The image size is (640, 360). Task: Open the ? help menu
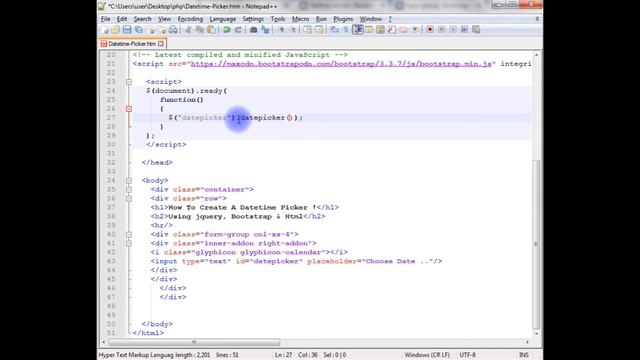point(390,19)
